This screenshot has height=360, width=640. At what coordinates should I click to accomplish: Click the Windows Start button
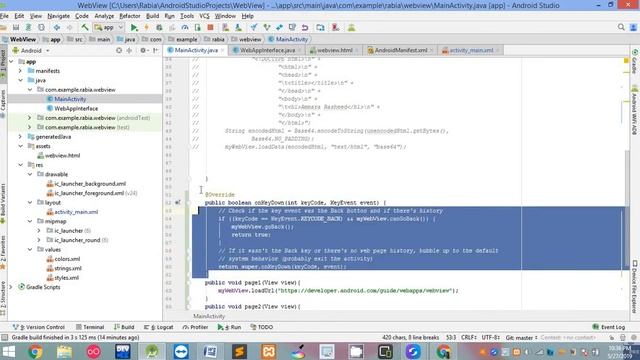[x=8, y=351]
